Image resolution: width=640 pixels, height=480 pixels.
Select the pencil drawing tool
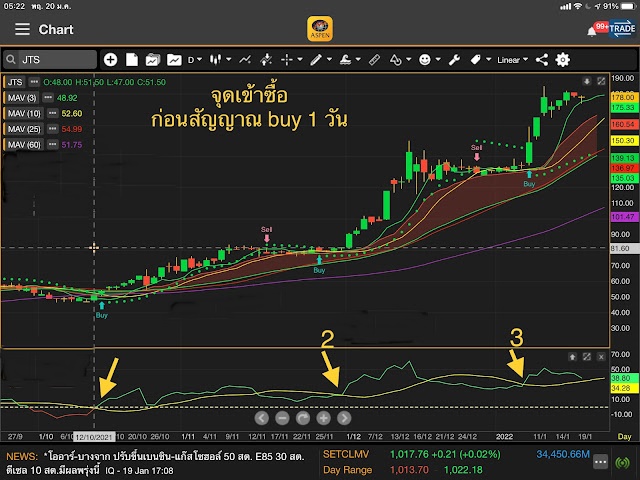(316, 60)
